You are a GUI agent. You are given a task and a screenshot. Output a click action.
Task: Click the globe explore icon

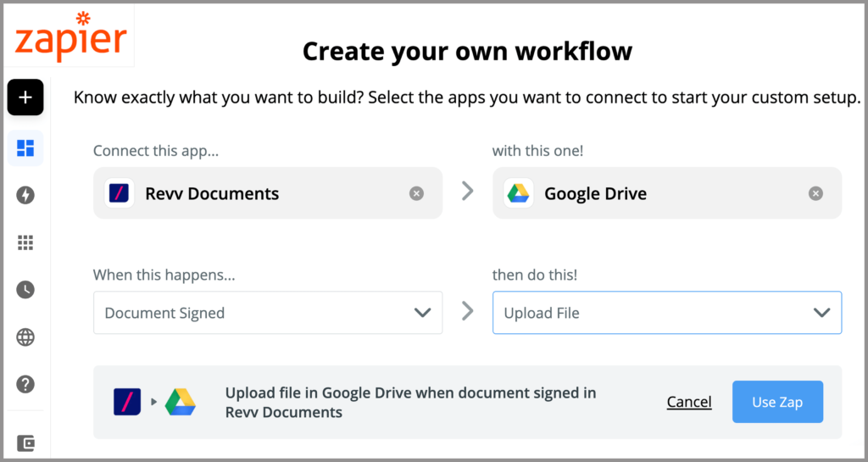[x=25, y=337]
